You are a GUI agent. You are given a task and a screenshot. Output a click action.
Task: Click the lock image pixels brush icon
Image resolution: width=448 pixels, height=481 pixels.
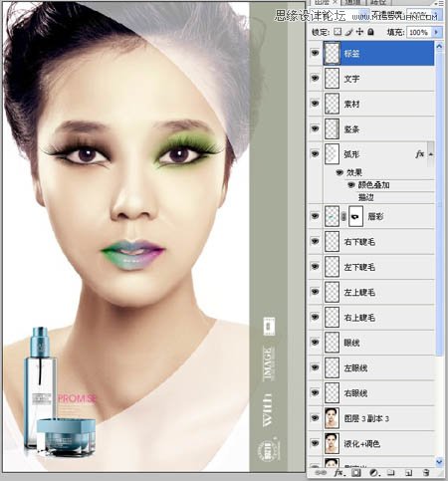[348, 32]
